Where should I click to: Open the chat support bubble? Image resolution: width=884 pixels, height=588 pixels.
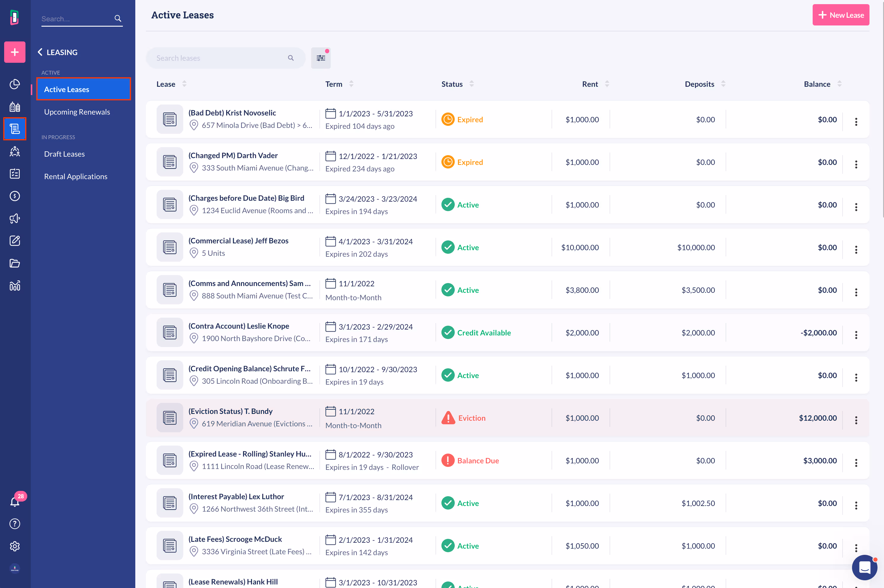864,567
